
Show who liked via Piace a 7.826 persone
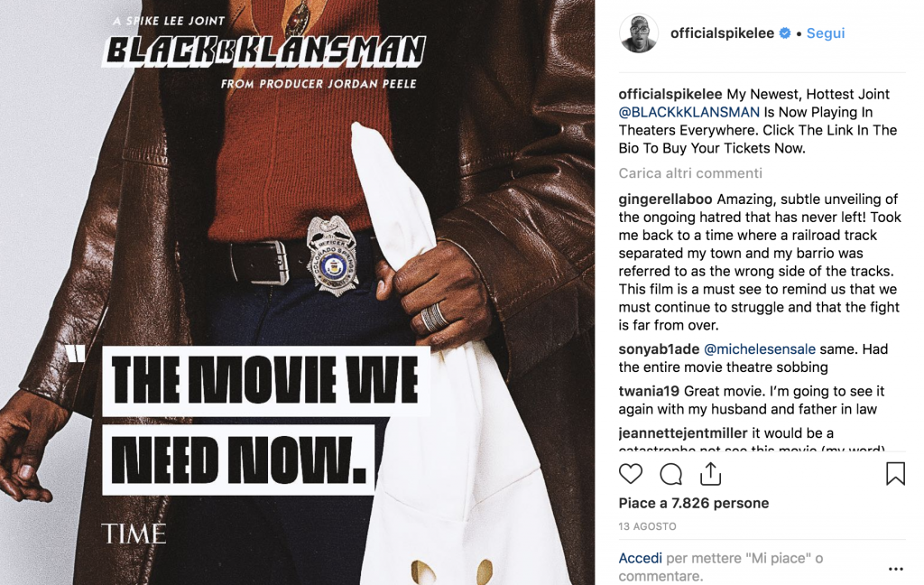pyautogui.click(x=694, y=503)
